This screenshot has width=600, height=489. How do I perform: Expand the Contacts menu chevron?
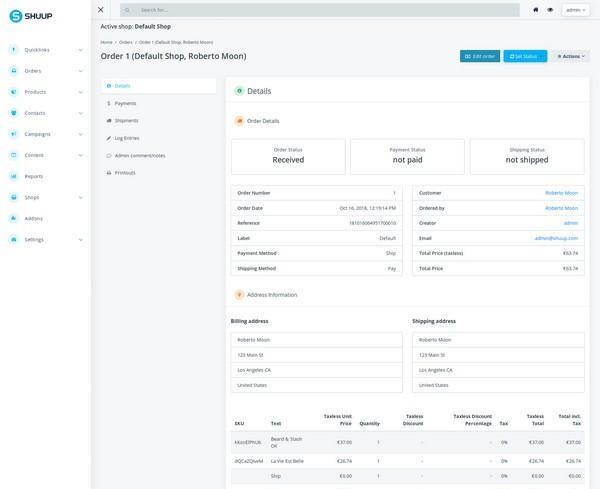(x=80, y=113)
